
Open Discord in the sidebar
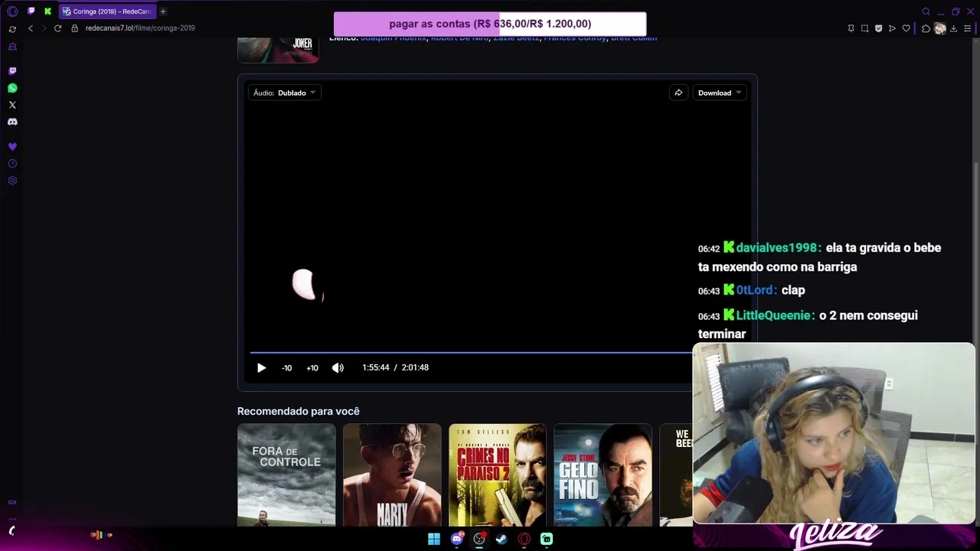click(12, 122)
